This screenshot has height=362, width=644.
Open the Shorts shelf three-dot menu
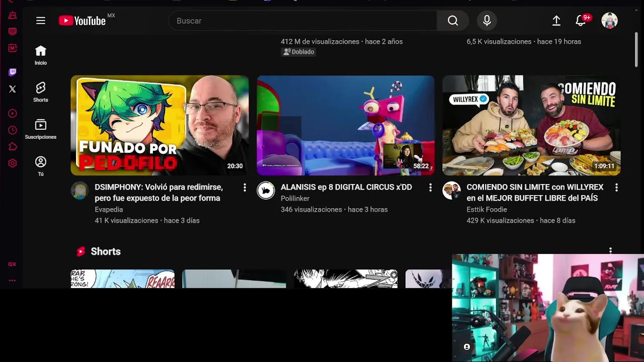click(610, 251)
